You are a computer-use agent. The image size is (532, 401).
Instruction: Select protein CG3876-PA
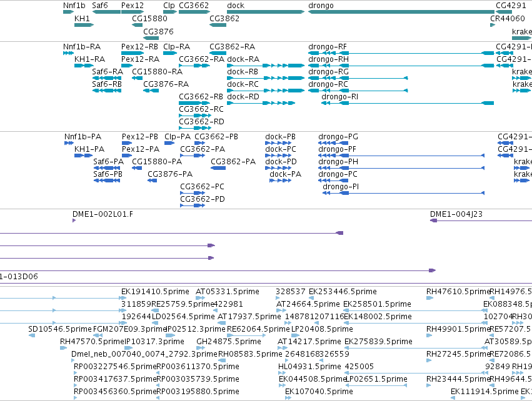(x=170, y=174)
